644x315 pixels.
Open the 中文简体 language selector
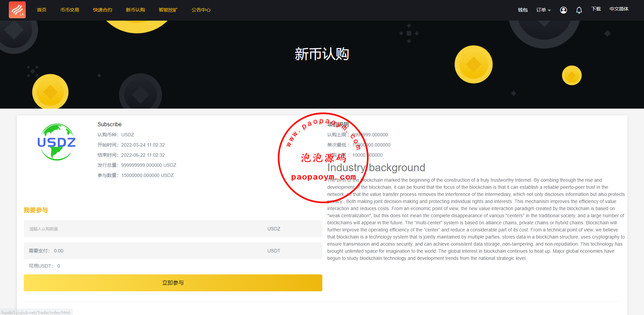(x=619, y=9)
